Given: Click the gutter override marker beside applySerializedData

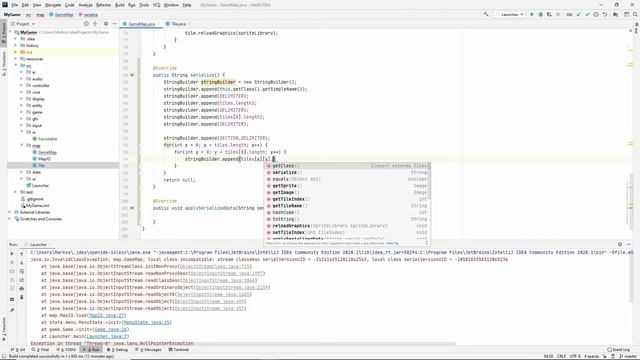Looking at the screenshot, I should pos(132,208).
